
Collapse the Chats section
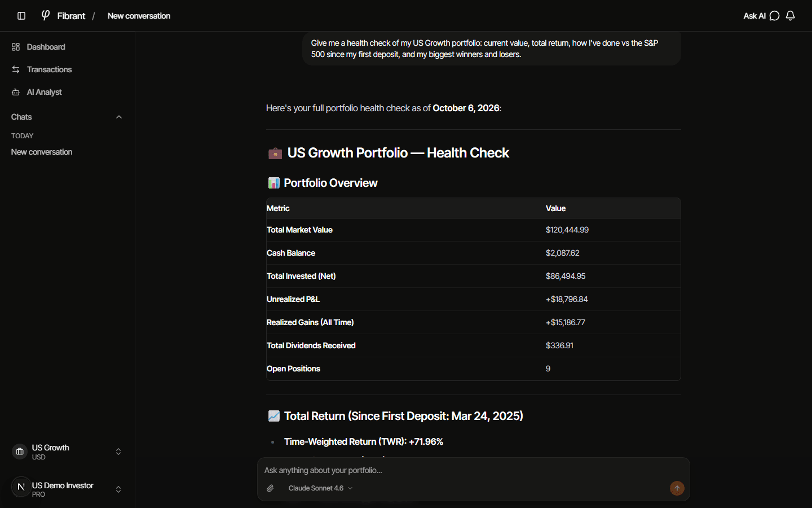119,117
